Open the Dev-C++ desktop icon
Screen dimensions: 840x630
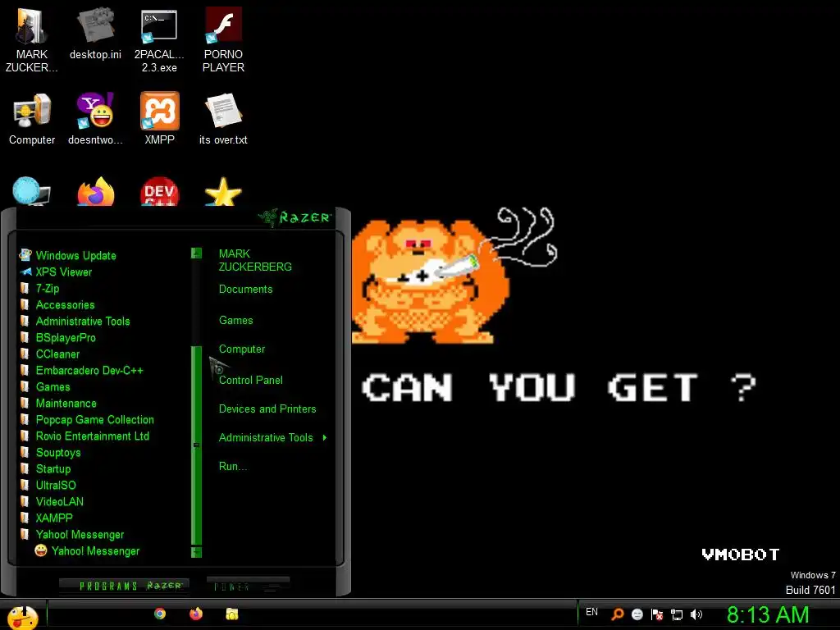(x=160, y=191)
